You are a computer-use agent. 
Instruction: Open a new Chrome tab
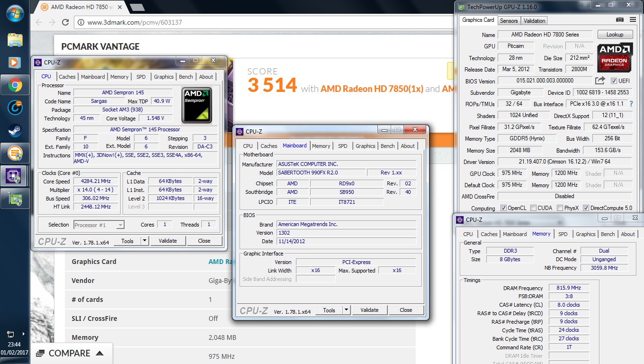[137, 7]
